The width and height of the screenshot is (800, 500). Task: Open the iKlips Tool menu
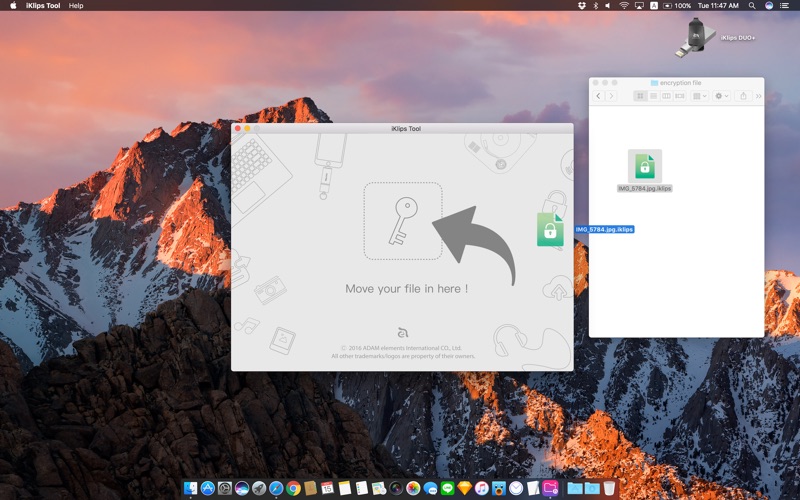(43, 6)
